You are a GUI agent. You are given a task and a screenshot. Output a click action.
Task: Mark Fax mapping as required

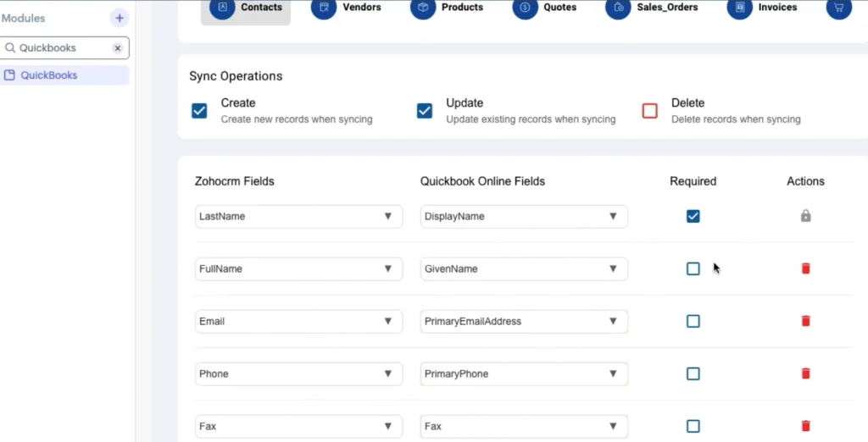tap(693, 427)
